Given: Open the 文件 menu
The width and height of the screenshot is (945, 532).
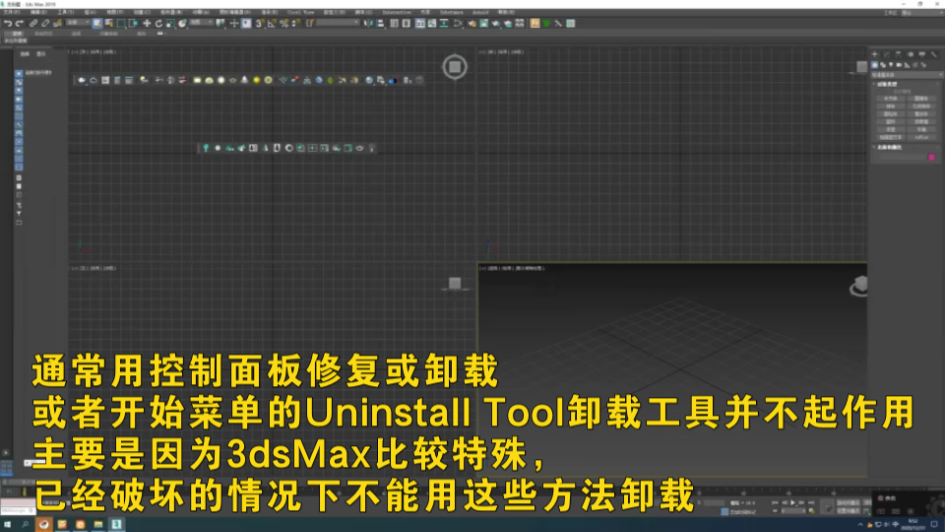Looking at the screenshot, I should pos(11,12).
